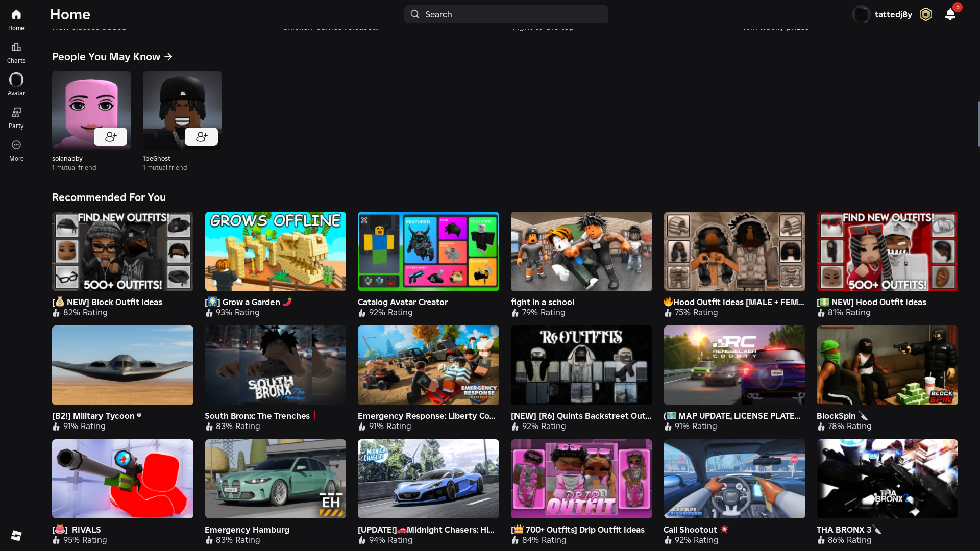
Task: Open People You May Know list
Action: point(112,57)
